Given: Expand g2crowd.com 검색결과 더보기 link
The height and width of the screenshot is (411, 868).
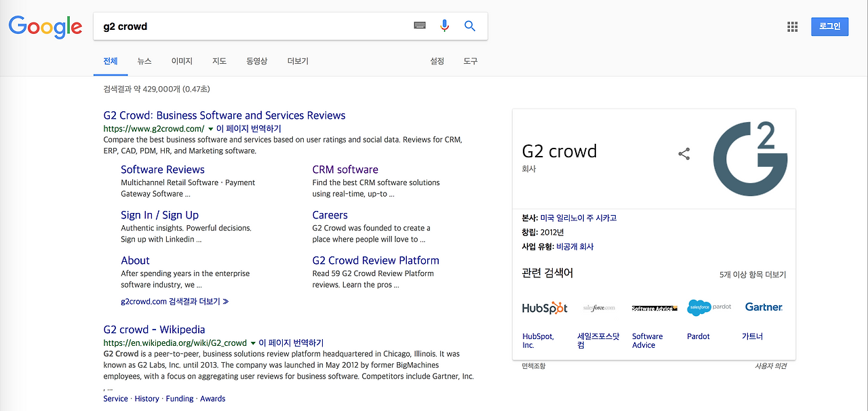Looking at the screenshot, I should [175, 301].
